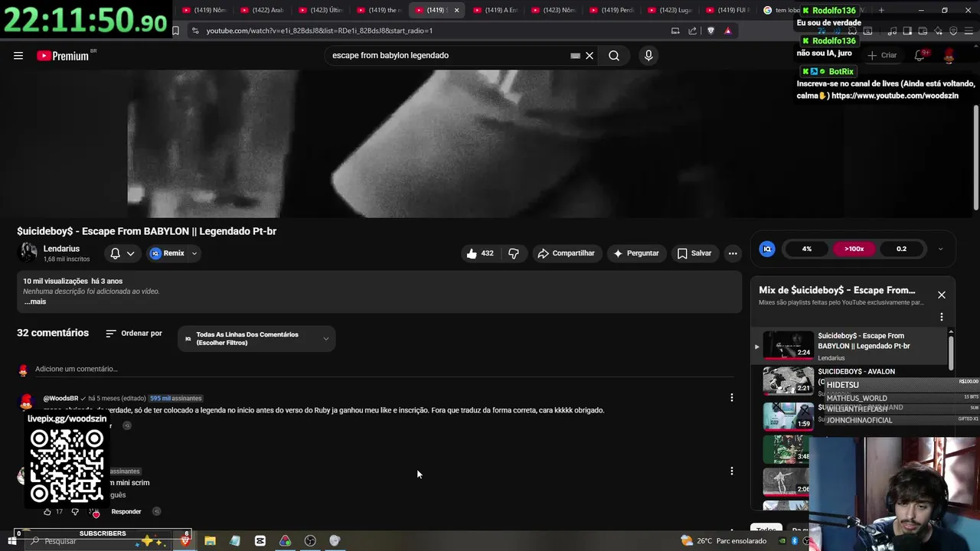
Task: Open File Explorer from the taskbar
Action: point(210,541)
